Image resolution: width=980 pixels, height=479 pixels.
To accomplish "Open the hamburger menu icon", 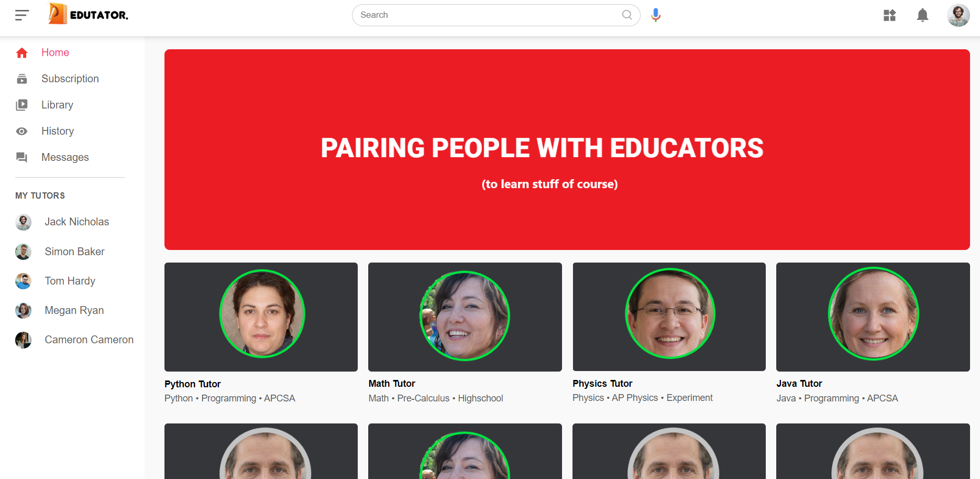I will click(x=21, y=15).
